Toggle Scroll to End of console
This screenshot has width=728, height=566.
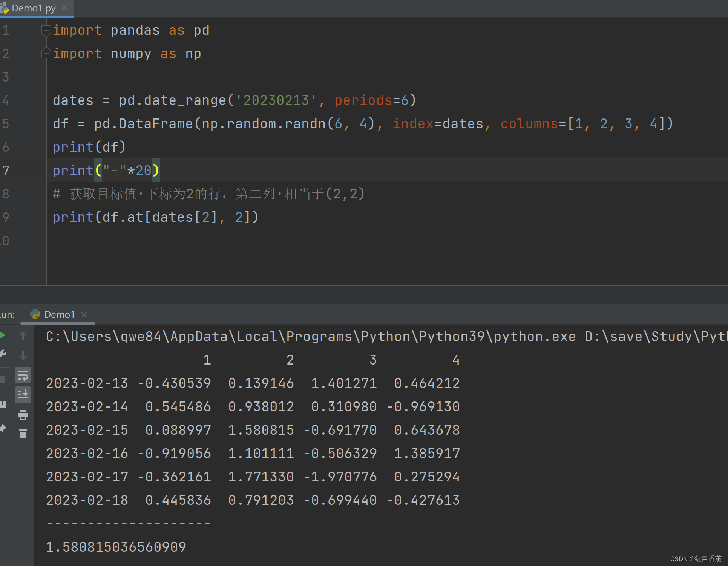pyautogui.click(x=23, y=395)
